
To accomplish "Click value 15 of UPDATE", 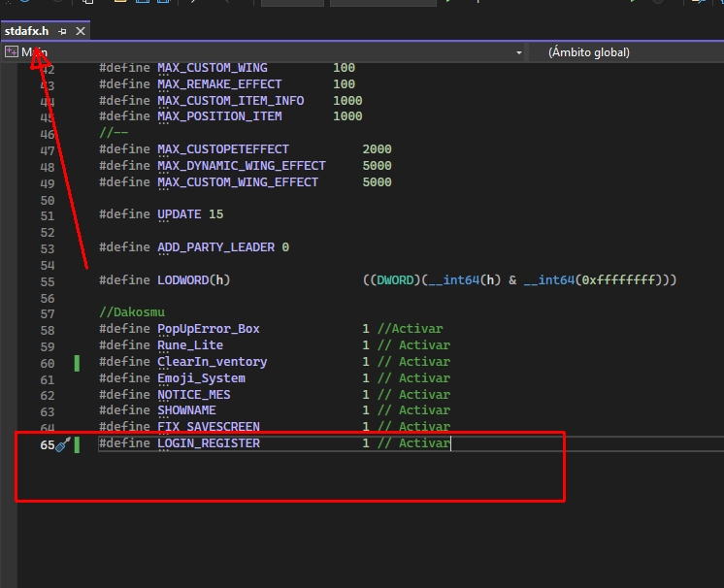I will click(215, 214).
